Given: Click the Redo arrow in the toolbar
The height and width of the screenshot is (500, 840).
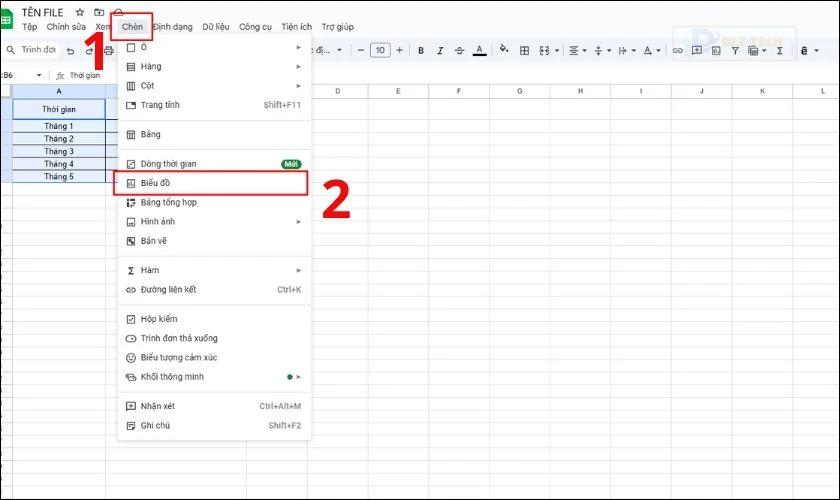Looking at the screenshot, I should (x=89, y=51).
